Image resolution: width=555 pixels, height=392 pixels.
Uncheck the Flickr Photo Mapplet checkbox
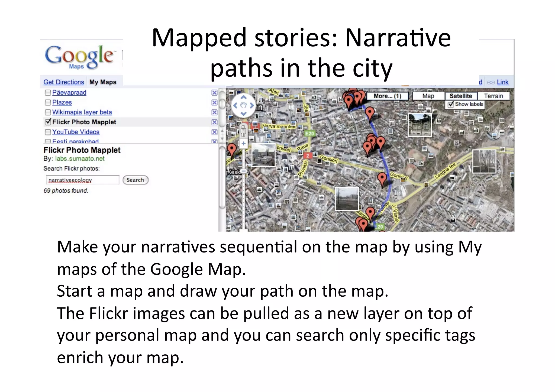pos(48,122)
